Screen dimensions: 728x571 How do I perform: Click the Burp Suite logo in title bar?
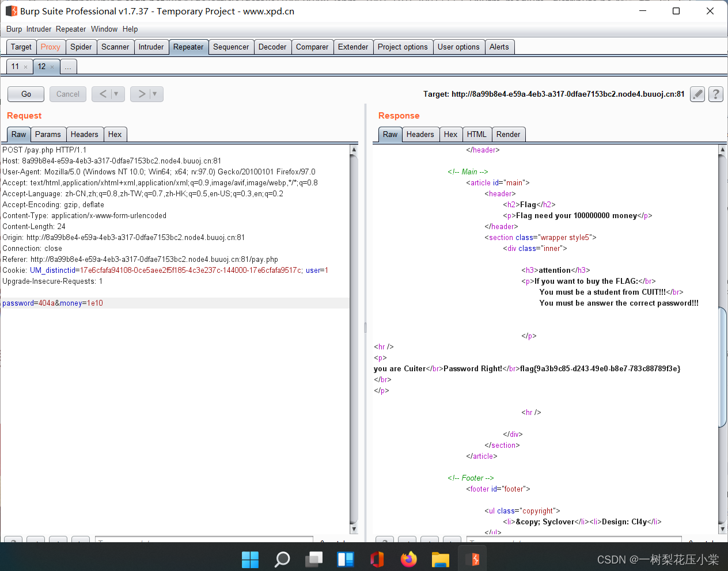(12, 11)
